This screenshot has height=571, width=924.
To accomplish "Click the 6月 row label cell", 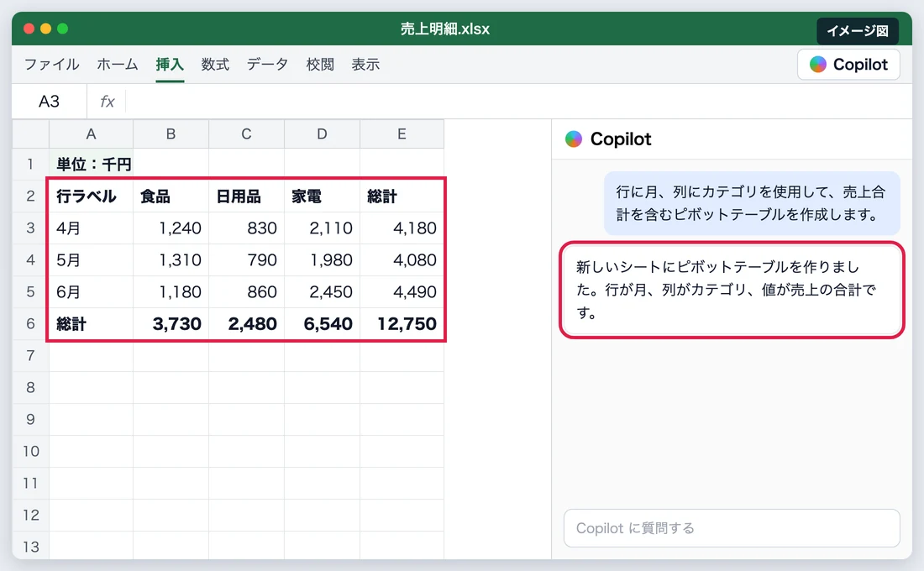I will [92, 291].
